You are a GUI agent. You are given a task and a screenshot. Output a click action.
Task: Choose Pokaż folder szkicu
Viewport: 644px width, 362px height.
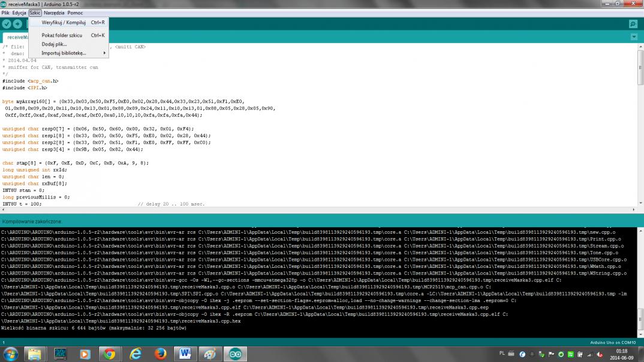62,35
